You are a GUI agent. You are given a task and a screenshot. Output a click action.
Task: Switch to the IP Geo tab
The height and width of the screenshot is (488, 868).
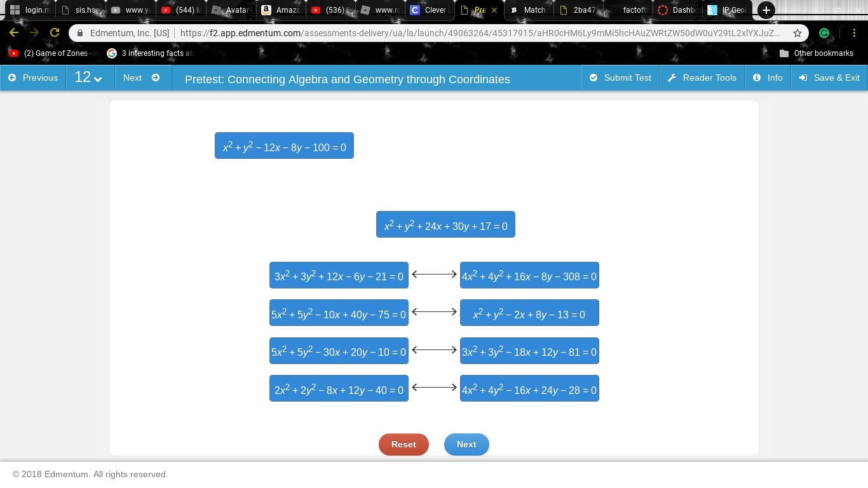728,10
